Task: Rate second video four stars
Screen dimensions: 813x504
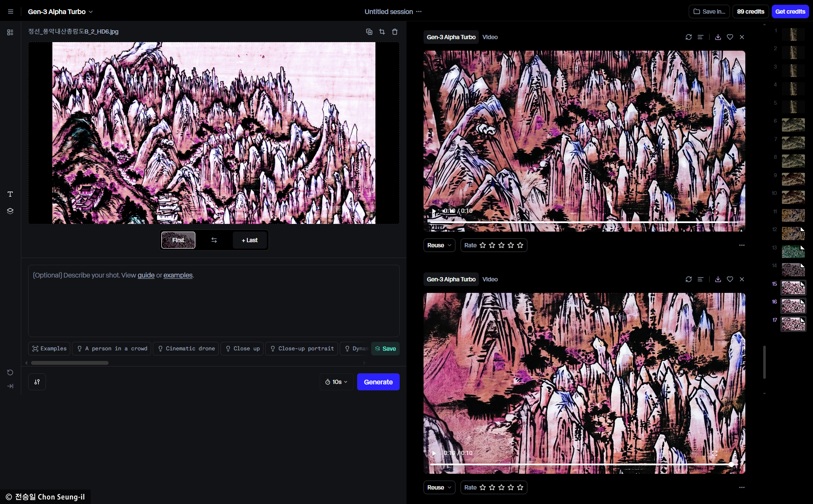Action: tap(511, 487)
